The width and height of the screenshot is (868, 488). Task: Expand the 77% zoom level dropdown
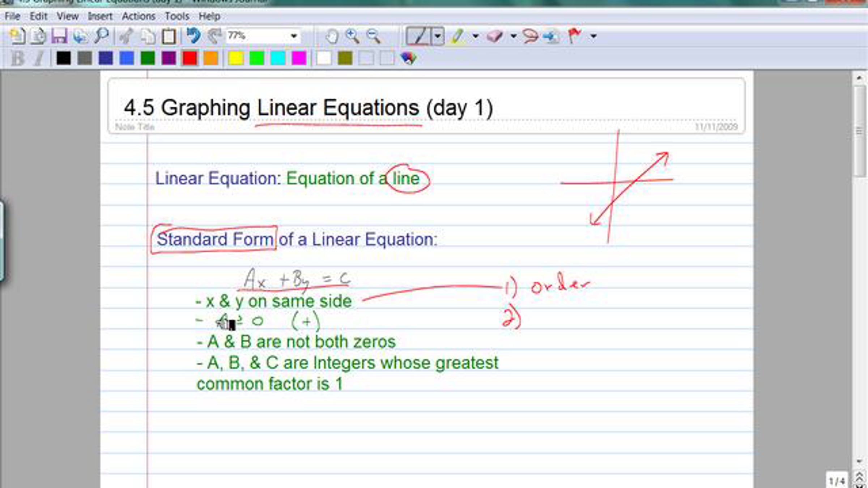pos(294,36)
